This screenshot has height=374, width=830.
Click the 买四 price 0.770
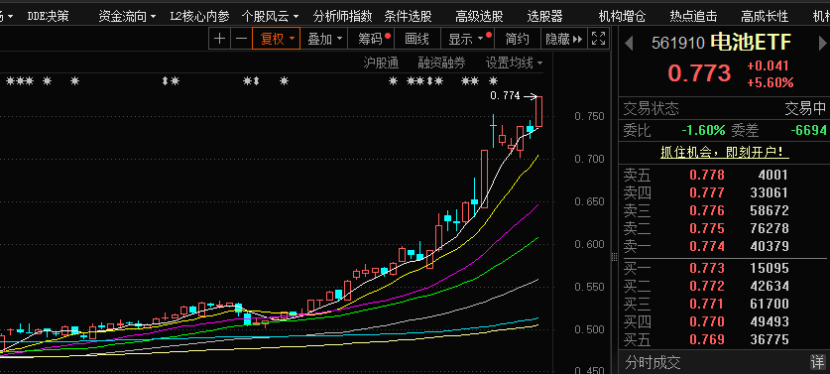[707, 322]
